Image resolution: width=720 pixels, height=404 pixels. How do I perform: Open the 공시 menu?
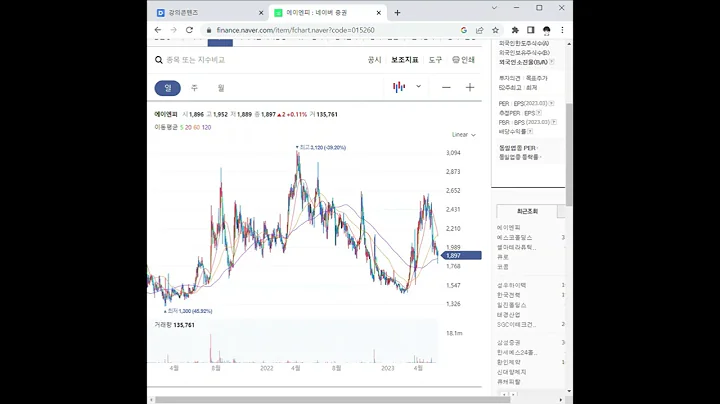(374, 60)
